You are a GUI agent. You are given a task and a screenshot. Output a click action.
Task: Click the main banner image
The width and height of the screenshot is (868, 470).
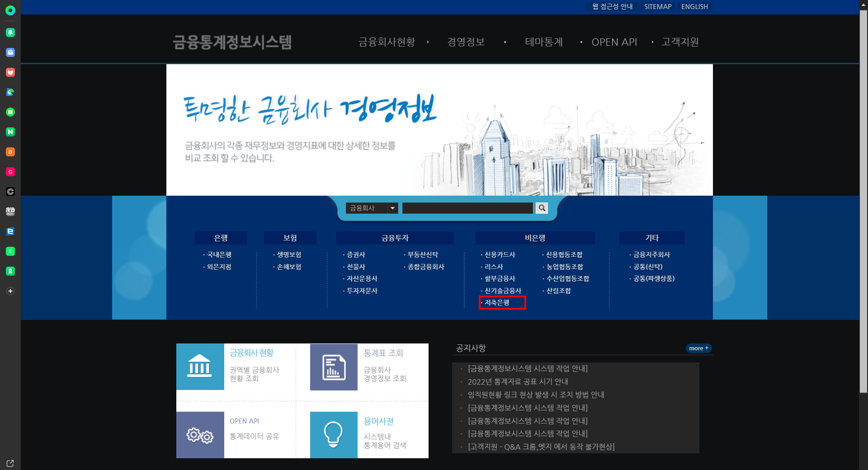(439, 130)
